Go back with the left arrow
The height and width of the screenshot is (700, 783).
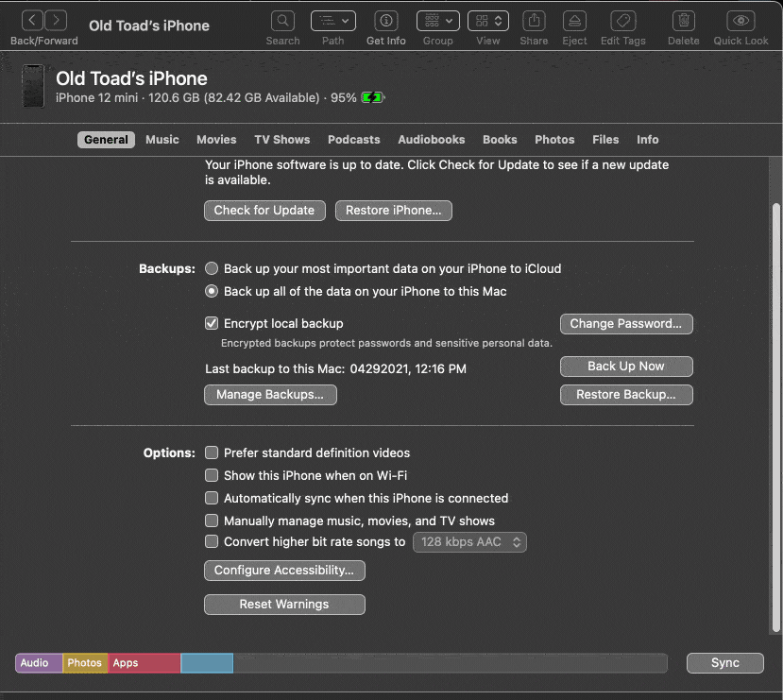click(x=32, y=21)
